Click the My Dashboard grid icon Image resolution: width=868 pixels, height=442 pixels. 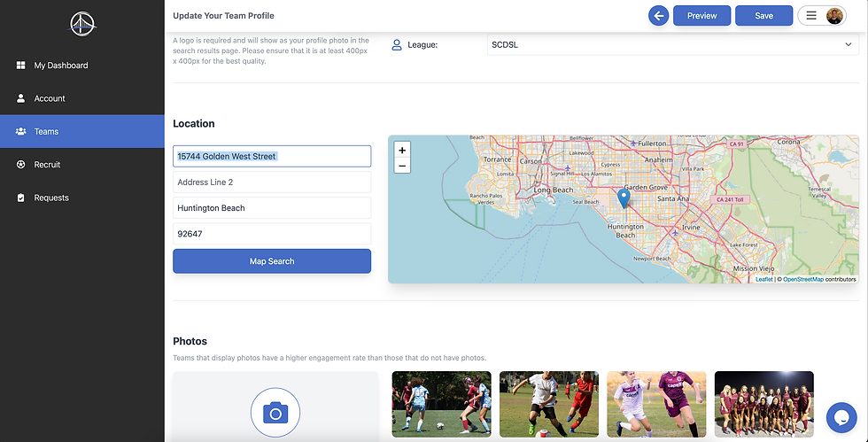pos(20,66)
